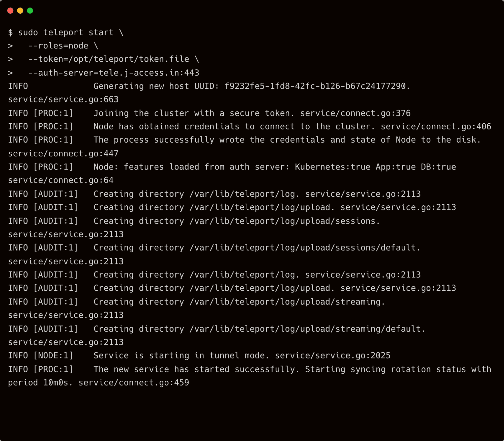The height and width of the screenshot is (441, 504).
Task: Click the service/service.go:2025 source reference
Action: click(333, 356)
